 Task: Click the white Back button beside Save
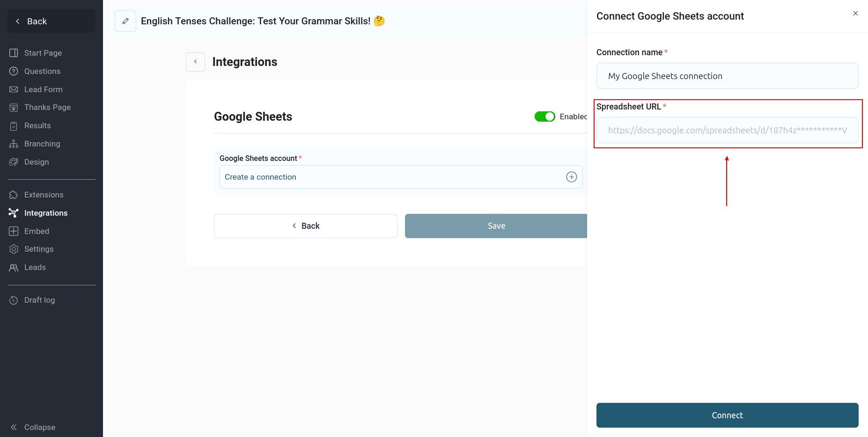305,226
